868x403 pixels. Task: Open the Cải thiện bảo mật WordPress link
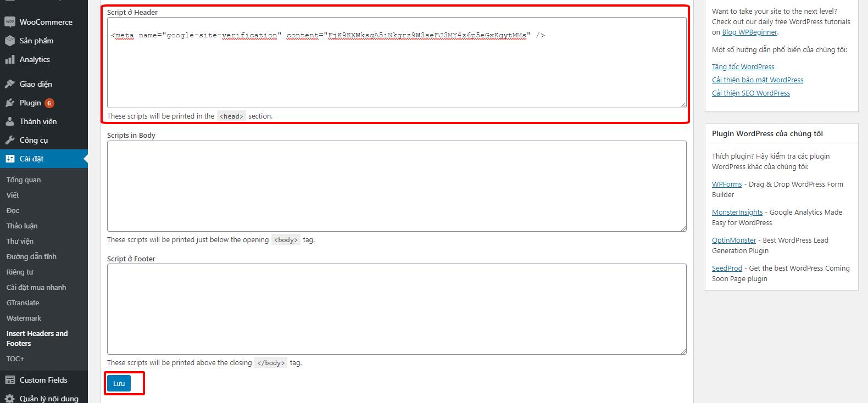758,80
